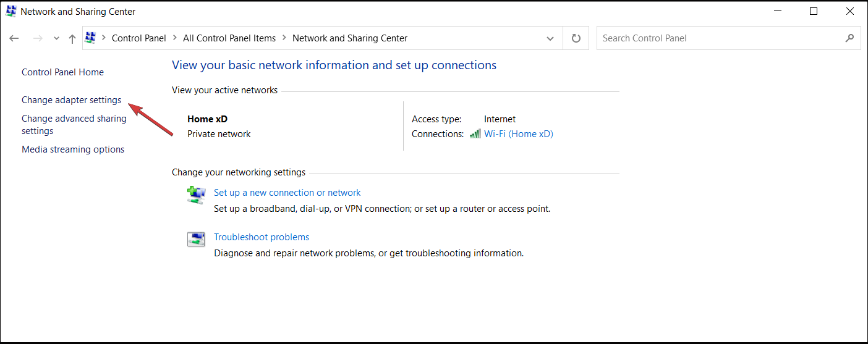Screen dimensions: 868x344
Task: Click the search magnifier icon
Action: tap(849, 38)
